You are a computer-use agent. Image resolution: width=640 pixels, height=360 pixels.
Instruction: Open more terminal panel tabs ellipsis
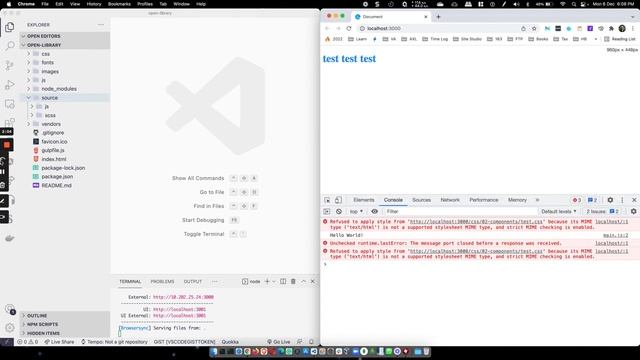[215, 282]
